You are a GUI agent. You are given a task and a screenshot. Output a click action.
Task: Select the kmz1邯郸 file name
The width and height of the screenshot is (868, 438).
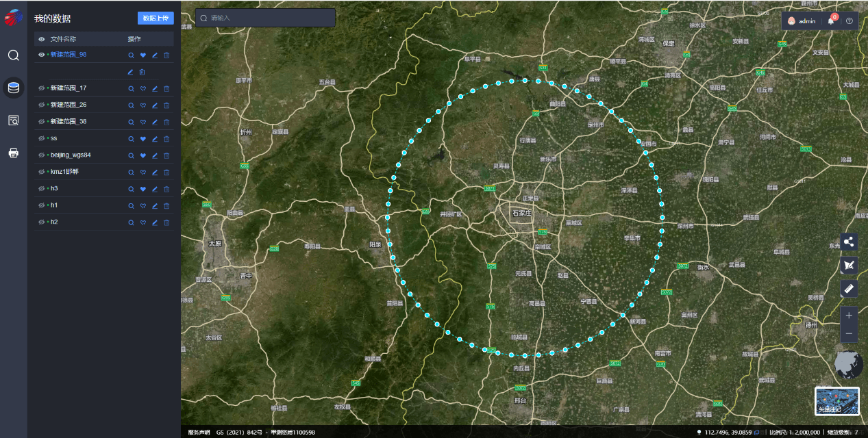click(x=64, y=172)
